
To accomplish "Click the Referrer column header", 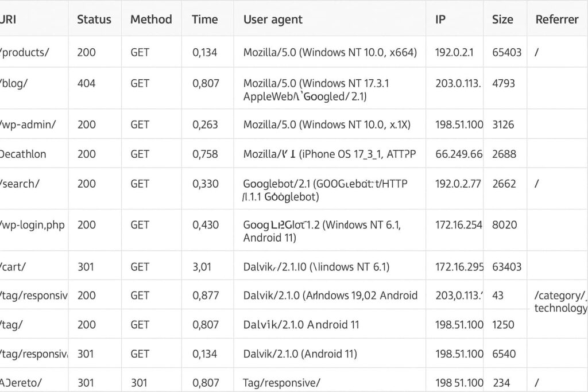I will click(x=556, y=20).
